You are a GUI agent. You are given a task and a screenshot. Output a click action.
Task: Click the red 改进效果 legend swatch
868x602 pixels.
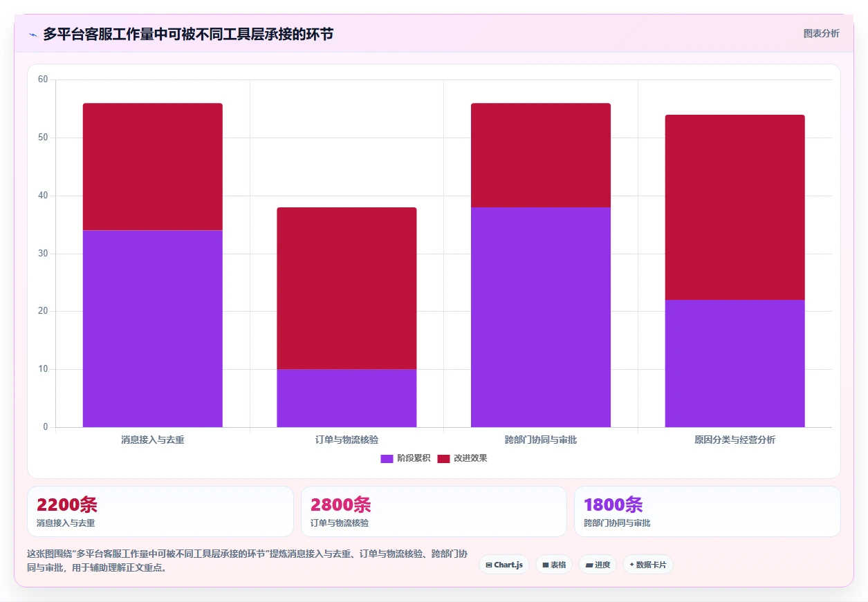coord(443,458)
